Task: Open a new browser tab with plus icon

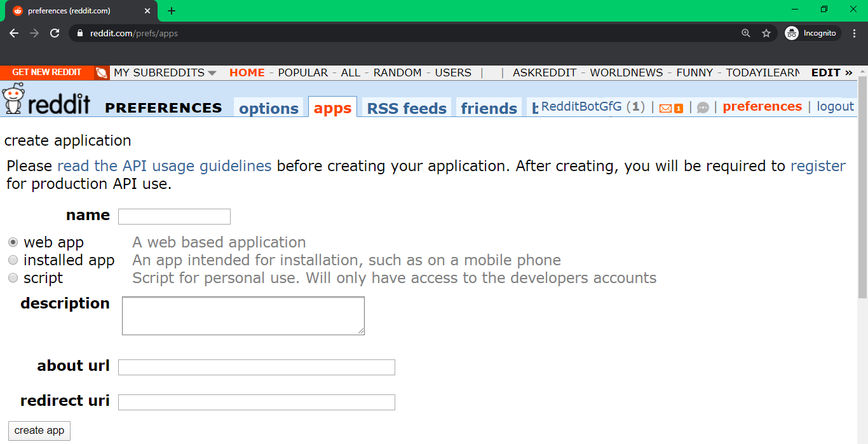Action: click(x=172, y=11)
